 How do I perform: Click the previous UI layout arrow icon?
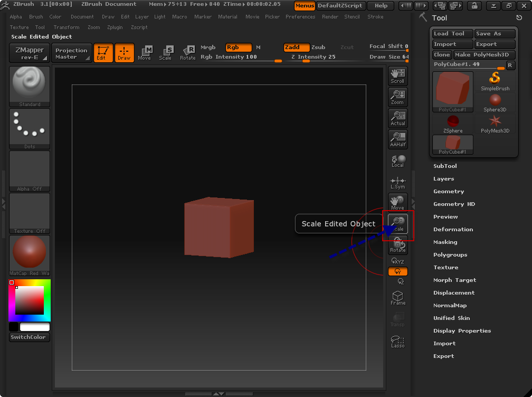pyautogui.click(x=406, y=5)
